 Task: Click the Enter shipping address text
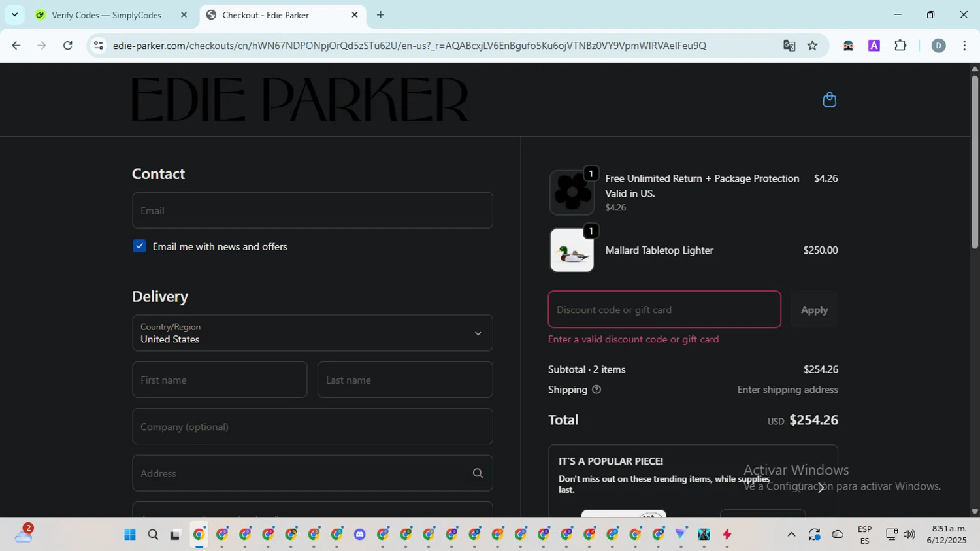point(787,390)
